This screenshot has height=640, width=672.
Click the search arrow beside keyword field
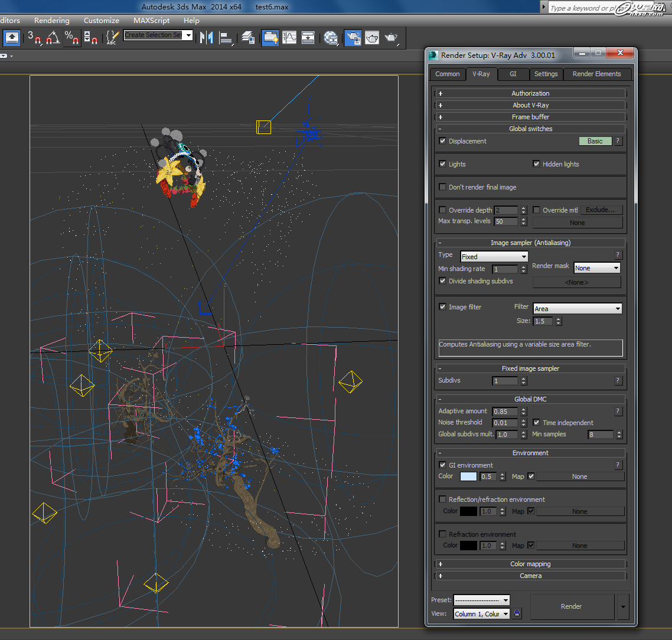(x=543, y=7)
